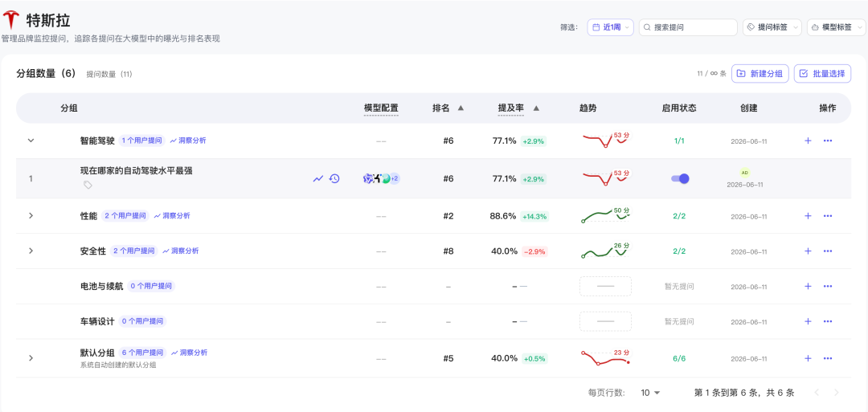Click the 2个用户提问 badge on 性能
The width and height of the screenshot is (868, 412).
click(125, 216)
